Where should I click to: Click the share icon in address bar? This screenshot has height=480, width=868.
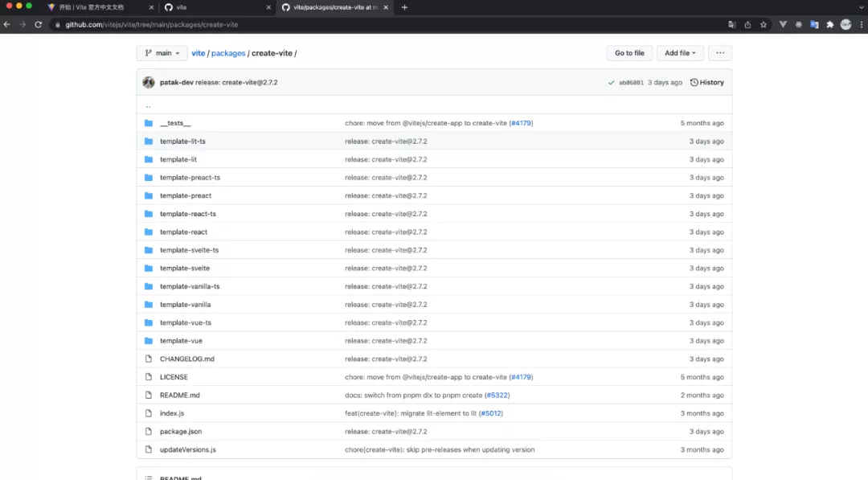pos(748,24)
